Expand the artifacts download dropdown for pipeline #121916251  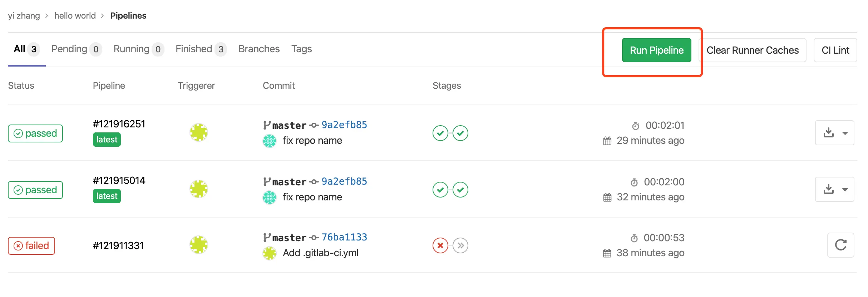[834, 133]
